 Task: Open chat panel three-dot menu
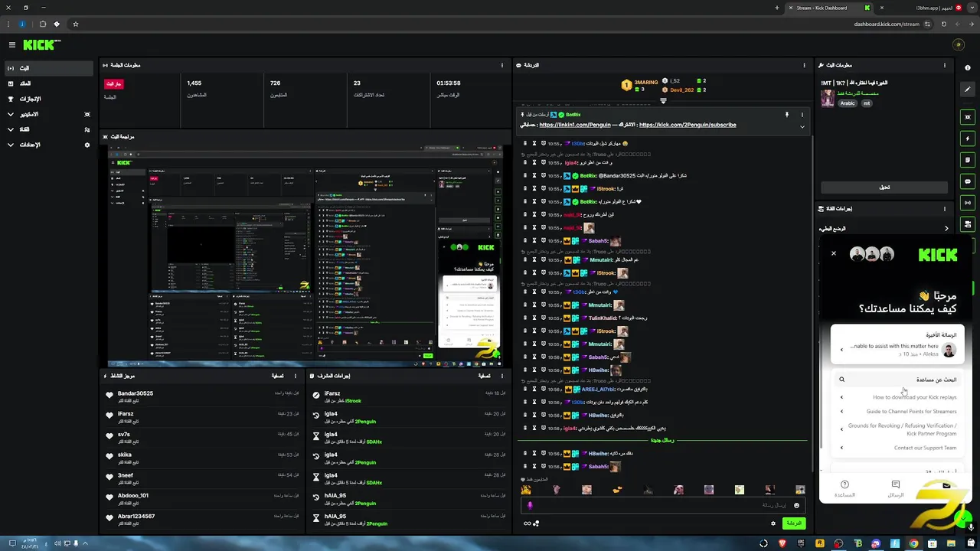point(804,65)
